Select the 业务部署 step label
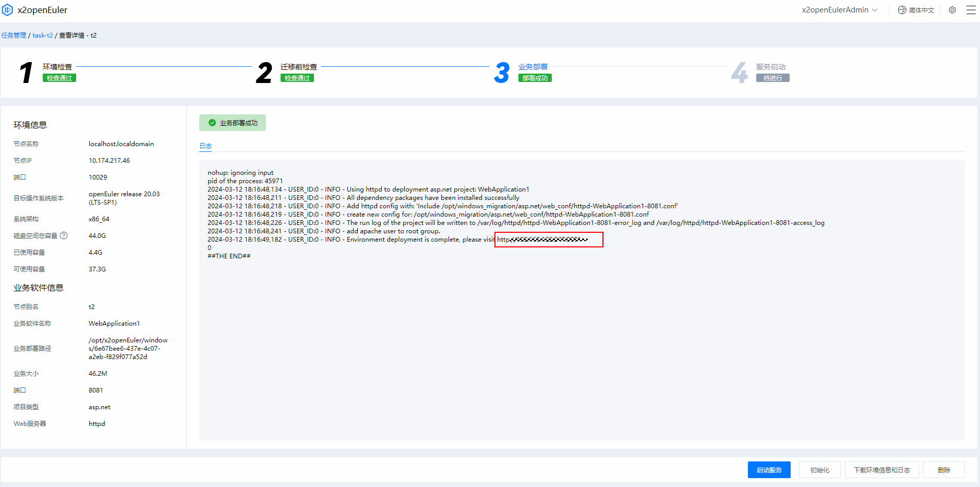 point(533,67)
